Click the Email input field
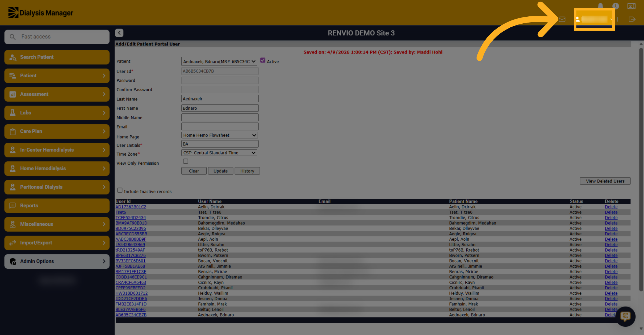The height and width of the screenshot is (335, 644). click(220, 127)
